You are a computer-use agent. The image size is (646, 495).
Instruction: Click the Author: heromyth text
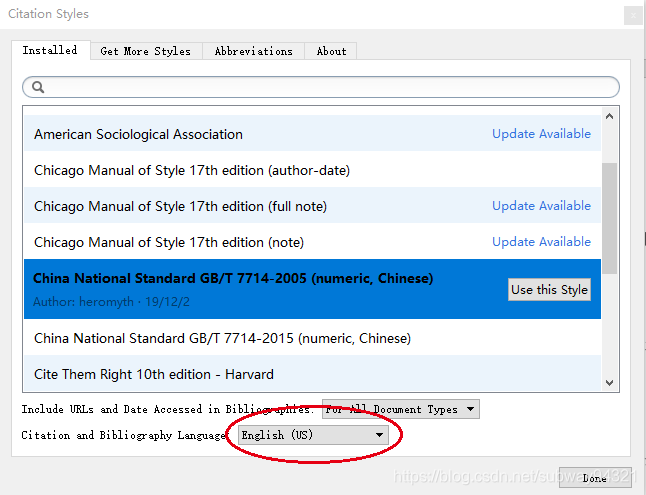[83, 302]
